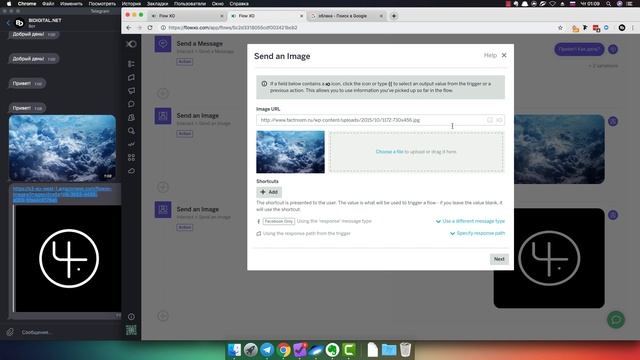Viewport: 640px width, 360px height.
Task: Switch to the Google search tab
Action: 346,16
